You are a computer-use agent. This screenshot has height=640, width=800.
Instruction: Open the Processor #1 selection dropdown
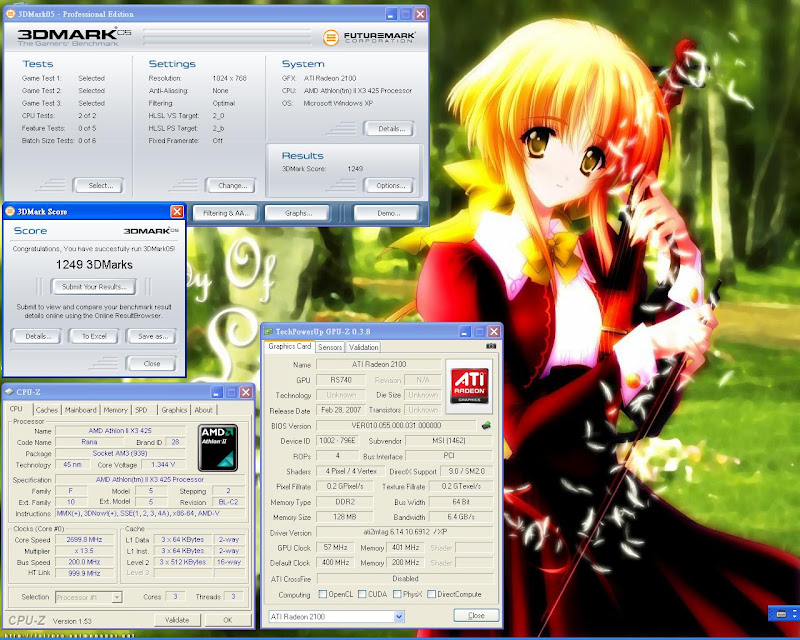point(117,597)
